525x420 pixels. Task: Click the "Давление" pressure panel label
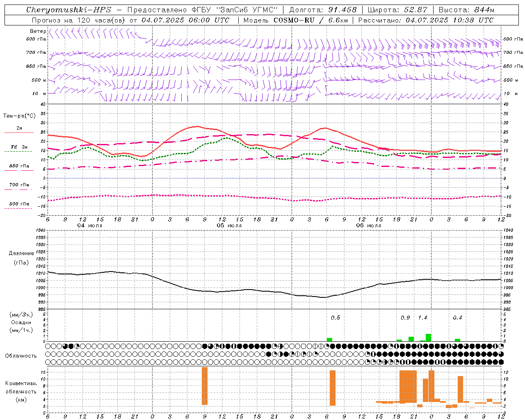point(21,253)
